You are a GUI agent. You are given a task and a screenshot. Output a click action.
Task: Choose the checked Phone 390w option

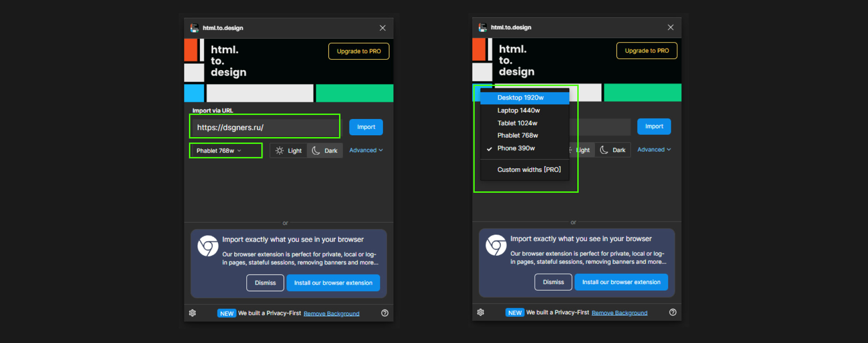point(524,148)
